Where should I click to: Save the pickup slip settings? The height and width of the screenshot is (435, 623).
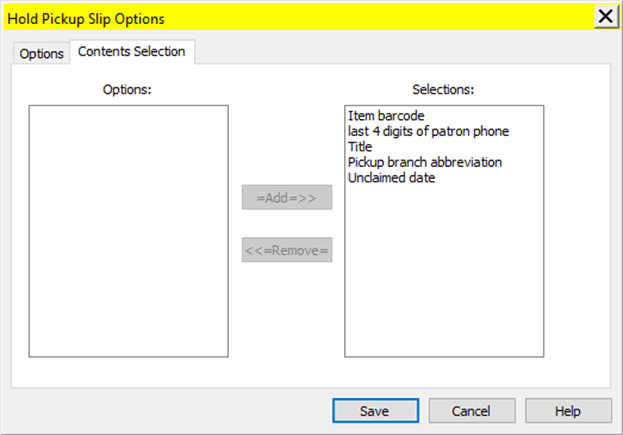coord(375,410)
